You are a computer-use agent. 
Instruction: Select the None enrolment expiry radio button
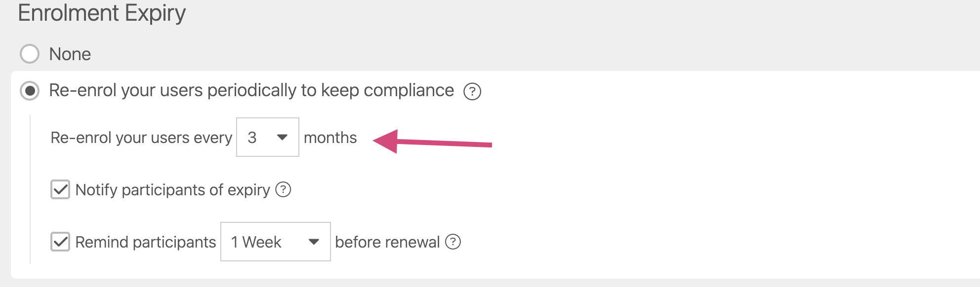pyautogui.click(x=30, y=54)
